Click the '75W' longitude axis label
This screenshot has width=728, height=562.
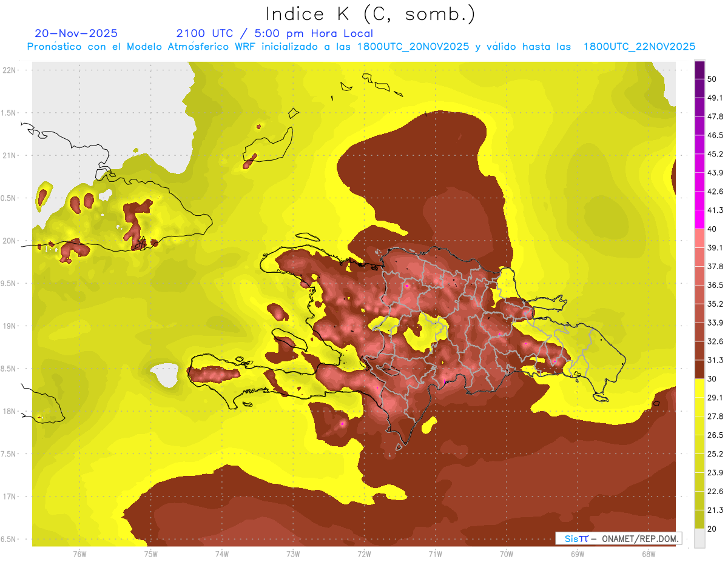point(151,554)
